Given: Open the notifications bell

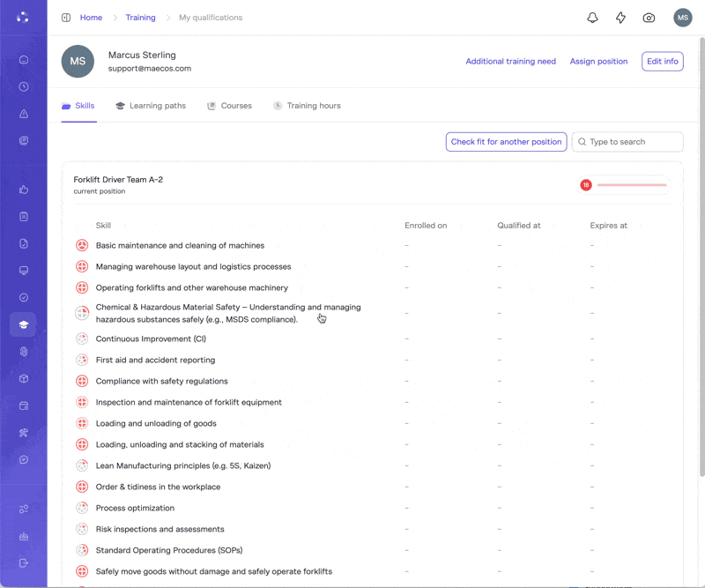Looking at the screenshot, I should click(592, 18).
